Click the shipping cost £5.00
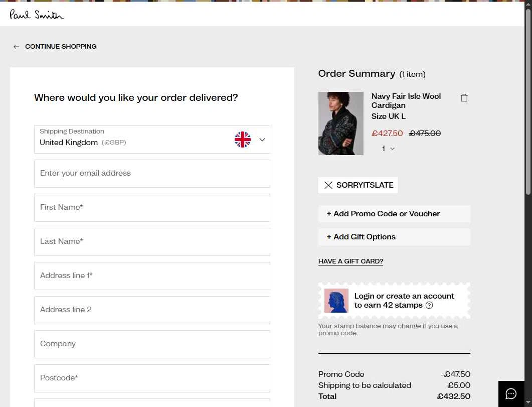 459,385
